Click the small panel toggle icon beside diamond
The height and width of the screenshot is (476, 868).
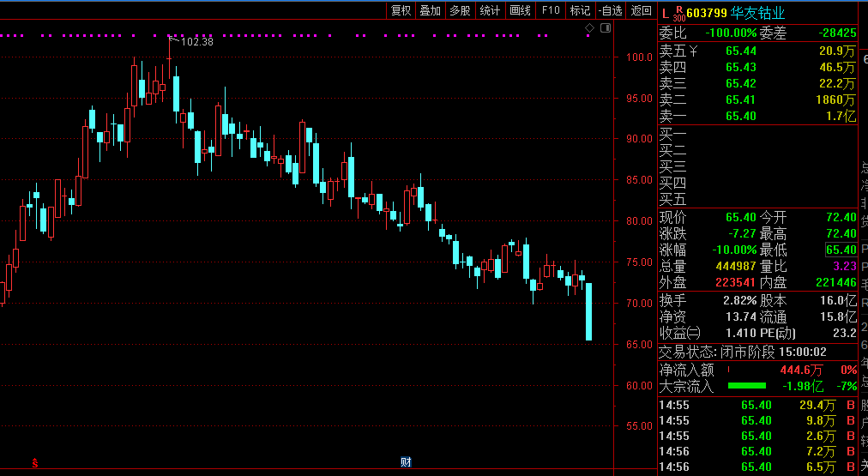(x=606, y=28)
